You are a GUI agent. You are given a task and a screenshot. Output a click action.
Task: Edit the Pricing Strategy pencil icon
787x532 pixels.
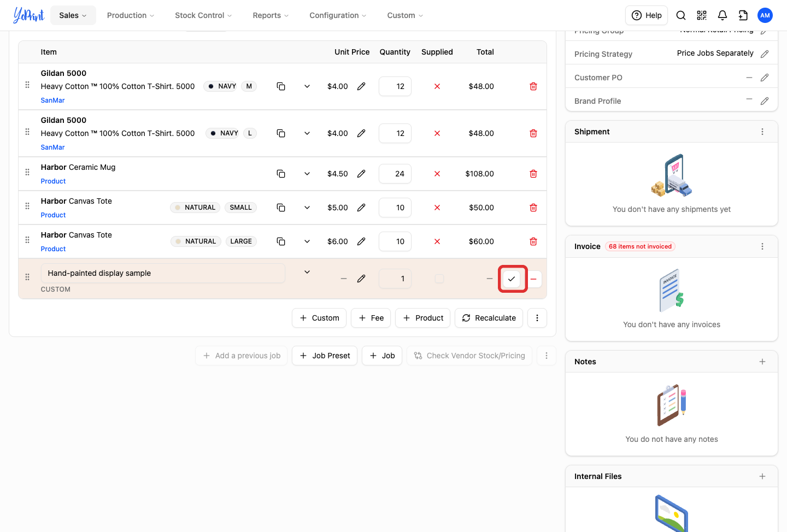765,54
